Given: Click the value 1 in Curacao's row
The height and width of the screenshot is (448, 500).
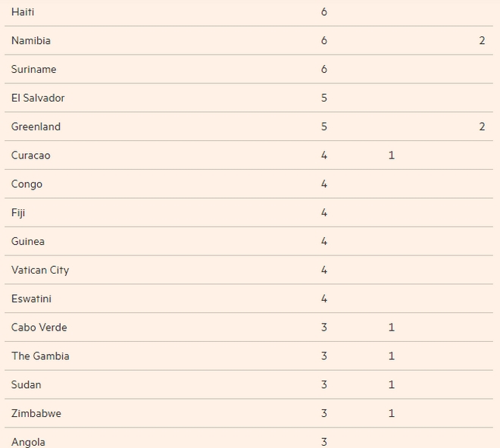Looking at the screenshot, I should 392,155.
